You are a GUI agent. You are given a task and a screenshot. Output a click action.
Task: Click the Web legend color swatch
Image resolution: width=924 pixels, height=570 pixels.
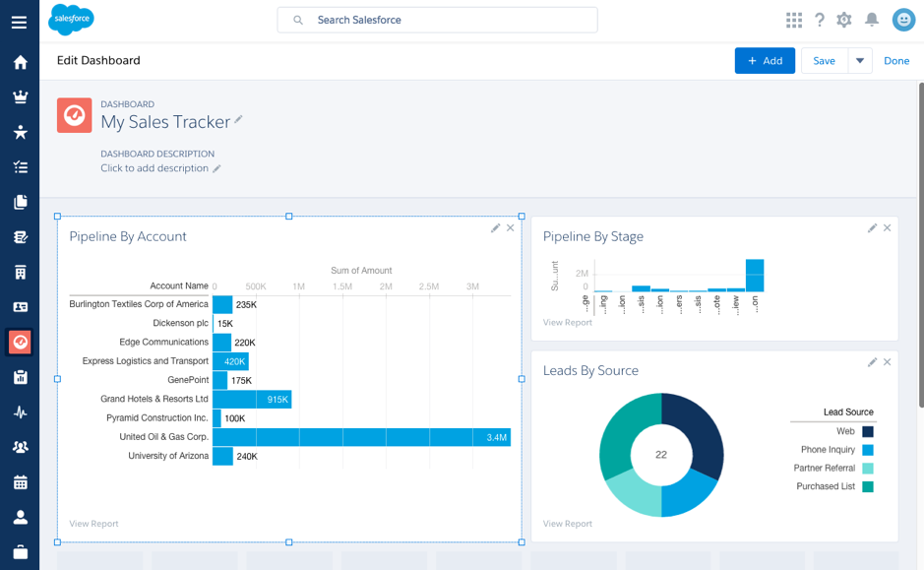click(x=868, y=431)
